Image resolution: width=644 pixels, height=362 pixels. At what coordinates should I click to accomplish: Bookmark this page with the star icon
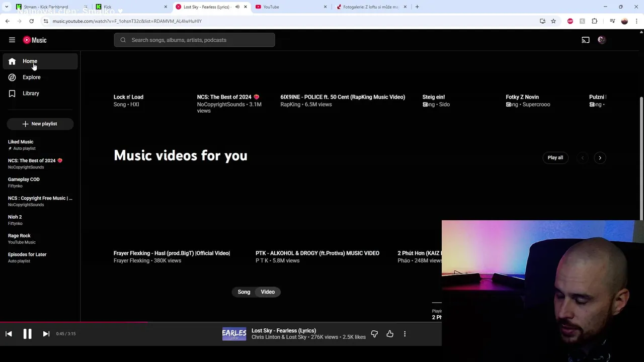point(553,21)
